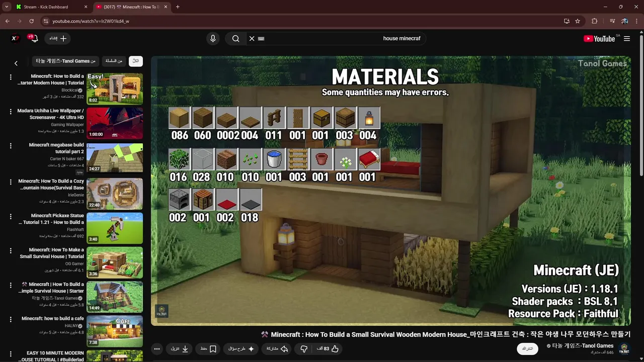Click the white Subscribe button
The image size is (644, 362).
point(527,348)
